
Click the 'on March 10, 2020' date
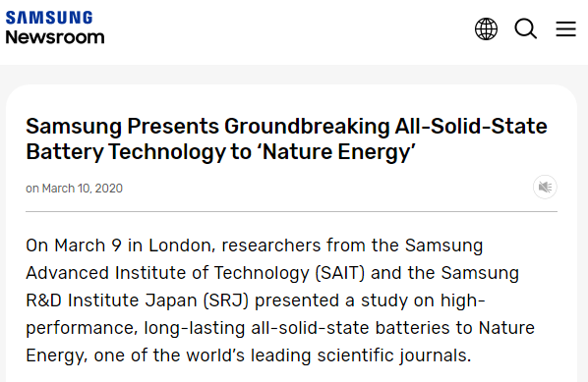click(75, 188)
